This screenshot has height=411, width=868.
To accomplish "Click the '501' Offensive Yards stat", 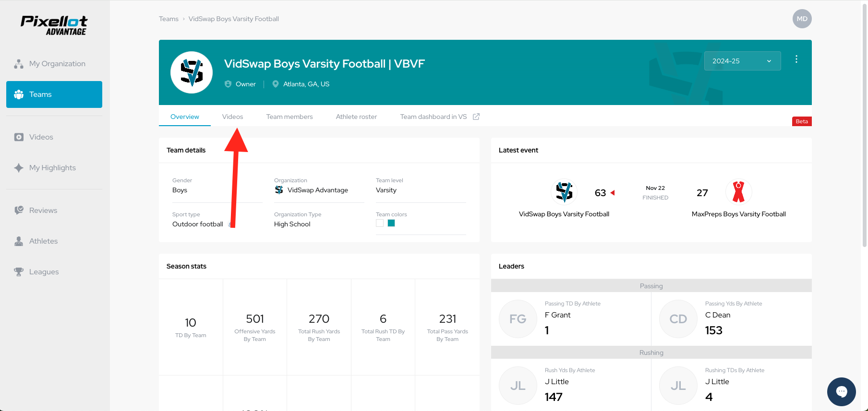I will (255, 319).
